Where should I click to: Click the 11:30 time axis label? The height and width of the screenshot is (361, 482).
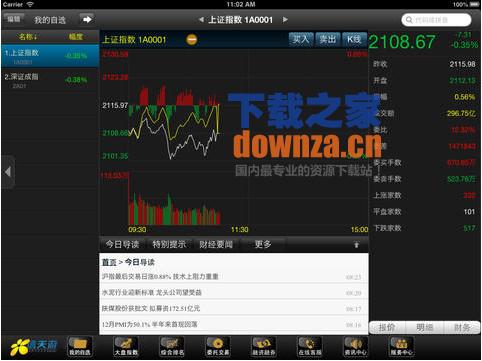pos(240,230)
